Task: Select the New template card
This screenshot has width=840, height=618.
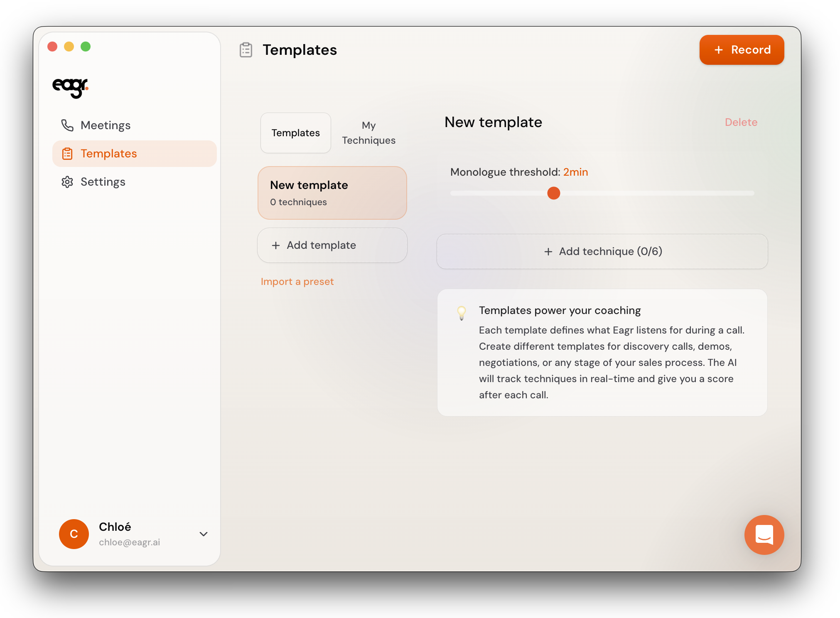Action: (332, 193)
